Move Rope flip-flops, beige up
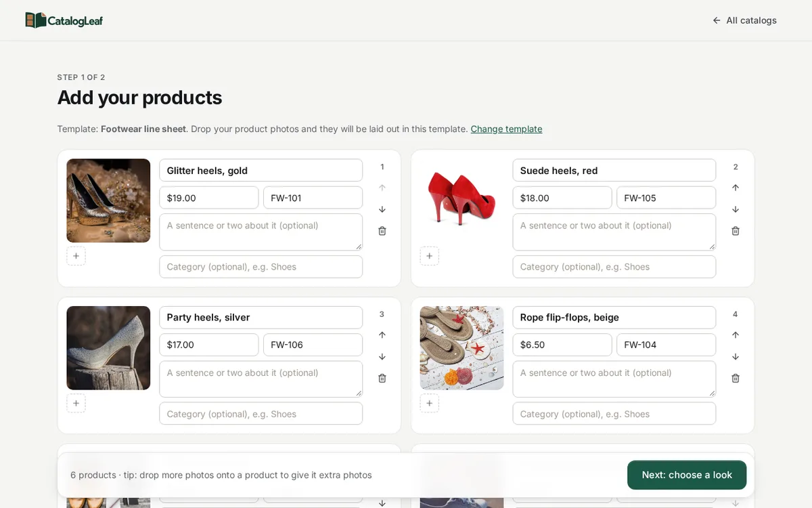812x508 pixels. coord(736,335)
